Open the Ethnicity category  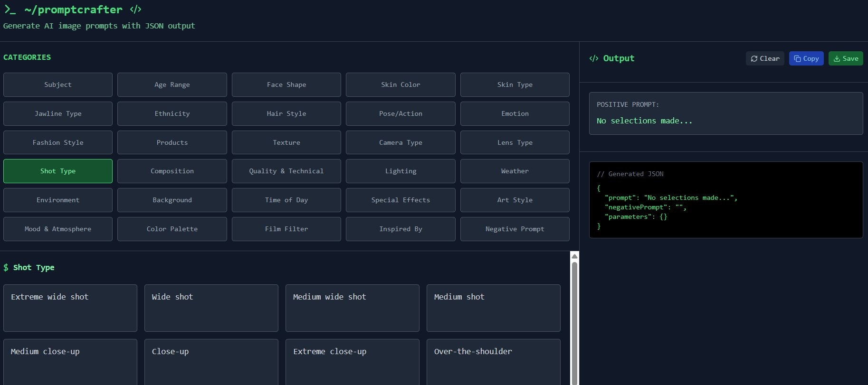(172, 113)
